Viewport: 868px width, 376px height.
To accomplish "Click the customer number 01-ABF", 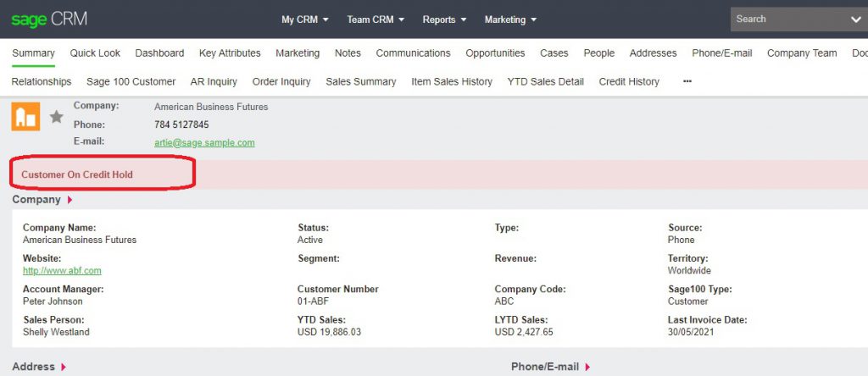I will (314, 301).
